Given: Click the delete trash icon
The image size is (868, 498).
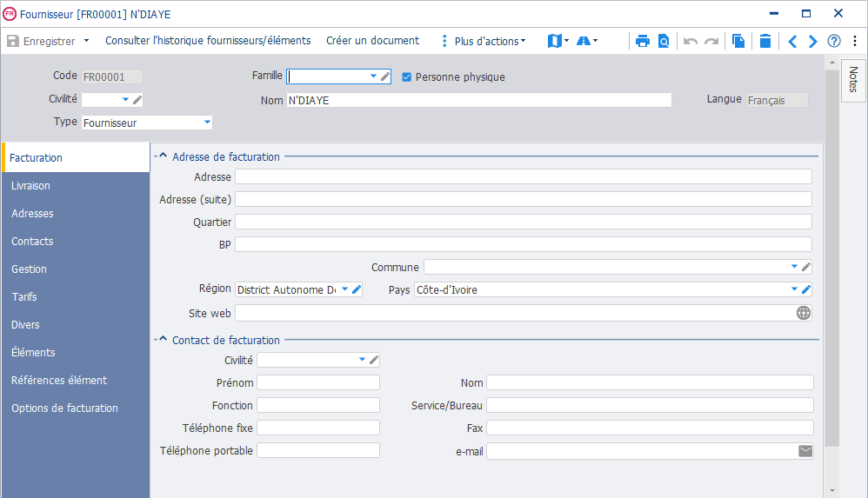Looking at the screenshot, I should [765, 41].
